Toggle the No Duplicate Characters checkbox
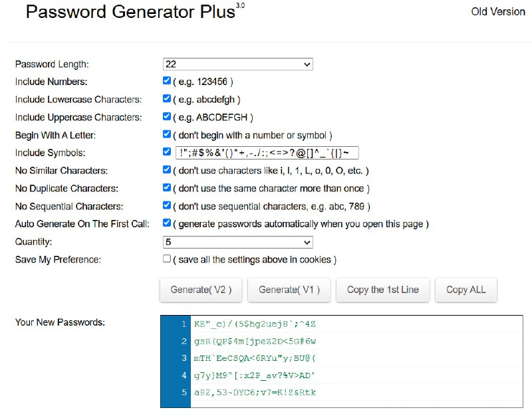Viewport: 532px width, 414px height. pyautogui.click(x=167, y=188)
